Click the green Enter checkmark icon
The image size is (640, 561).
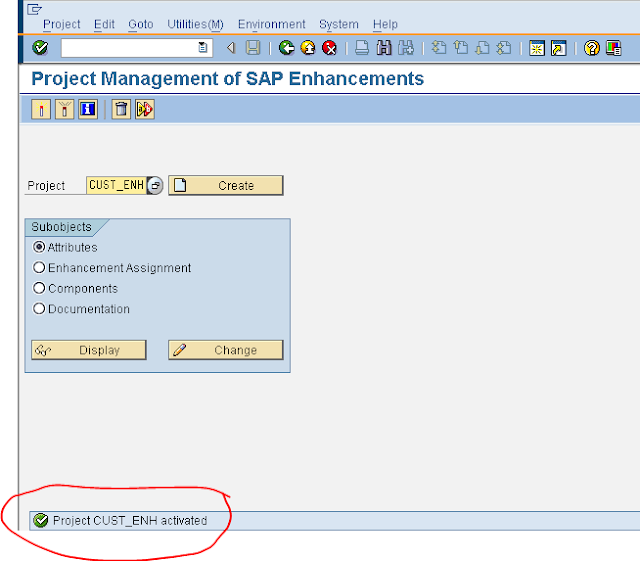(x=40, y=48)
